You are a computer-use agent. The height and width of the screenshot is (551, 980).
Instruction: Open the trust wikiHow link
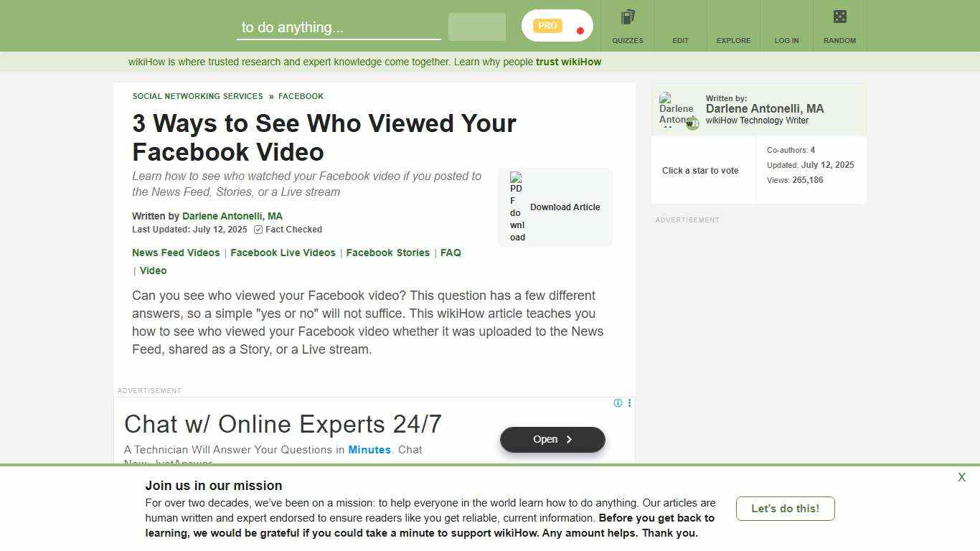(567, 62)
